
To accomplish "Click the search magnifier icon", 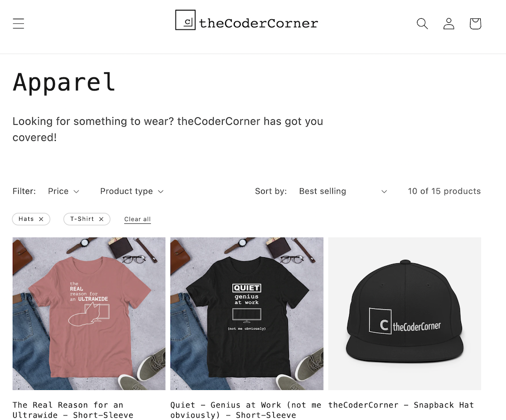I will (422, 24).
